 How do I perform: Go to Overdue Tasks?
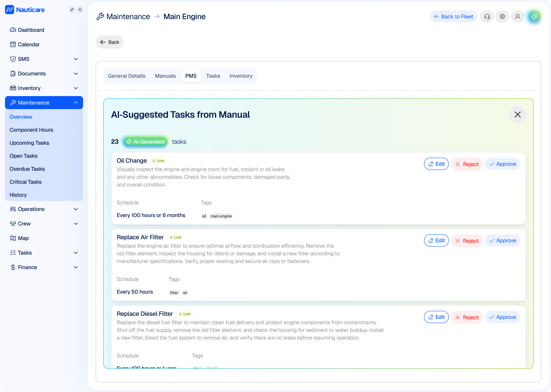click(27, 169)
